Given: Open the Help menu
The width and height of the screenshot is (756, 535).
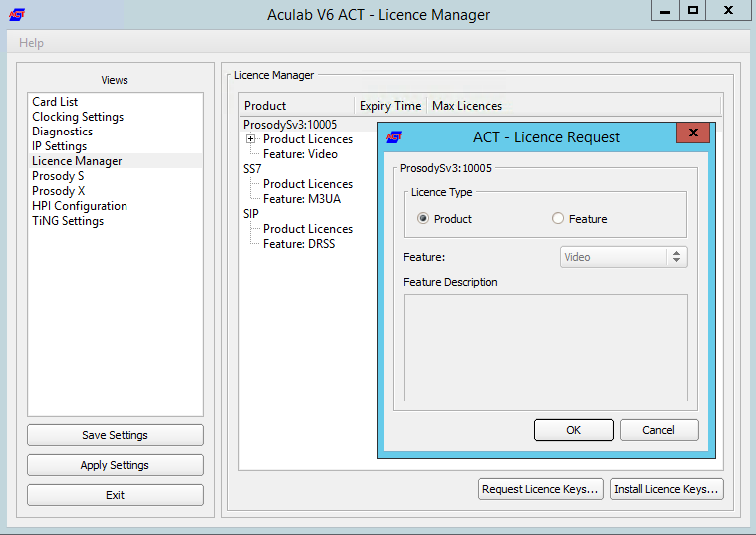Looking at the screenshot, I should 31,43.
